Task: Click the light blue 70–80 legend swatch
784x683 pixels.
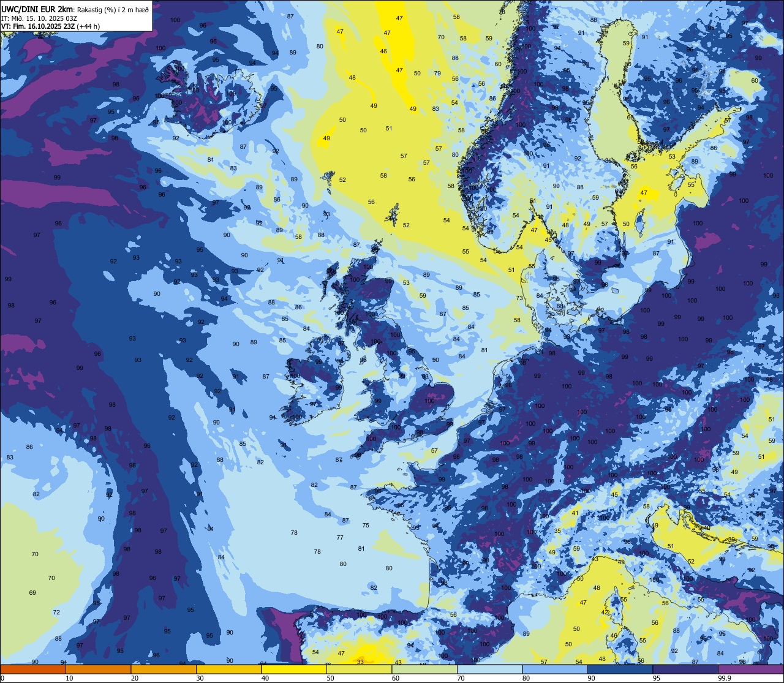Action: [489, 669]
